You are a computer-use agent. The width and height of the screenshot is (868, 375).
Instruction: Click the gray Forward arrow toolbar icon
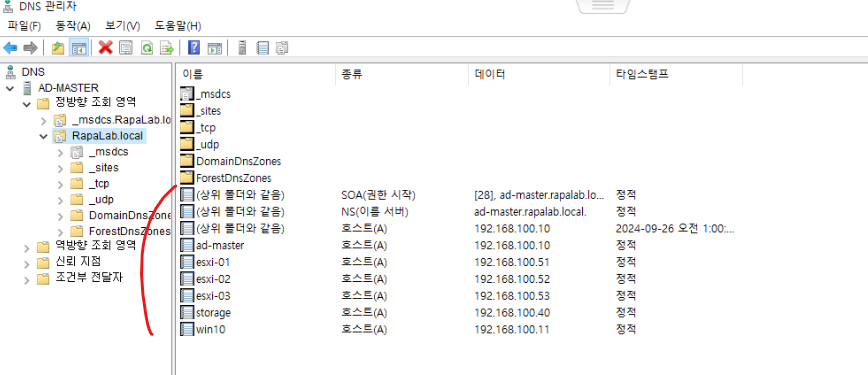point(30,48)
